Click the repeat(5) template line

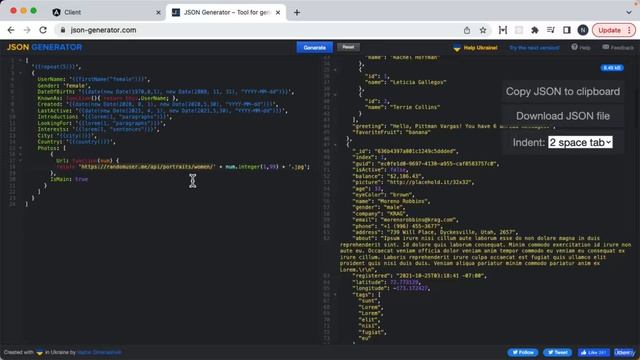(x=56, y=67)
